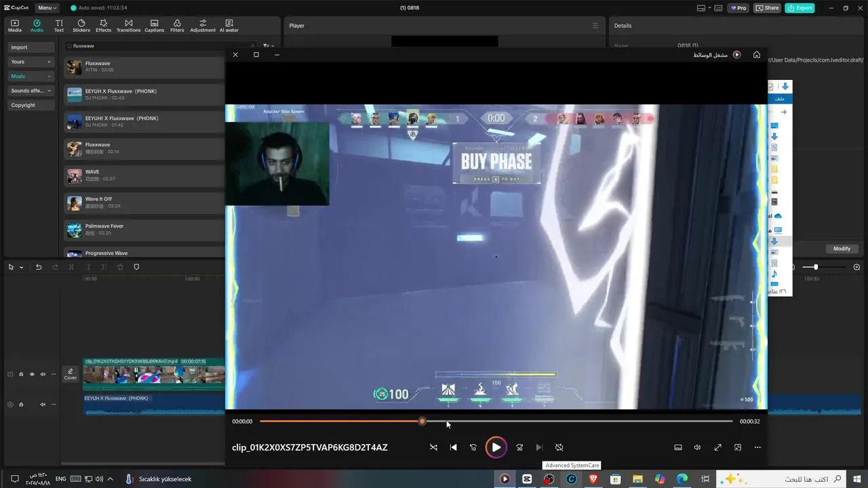The height and width of the screenshot is (488, 868).
Task: Open the AI avatar tab
Action: (x=229, y=26)
